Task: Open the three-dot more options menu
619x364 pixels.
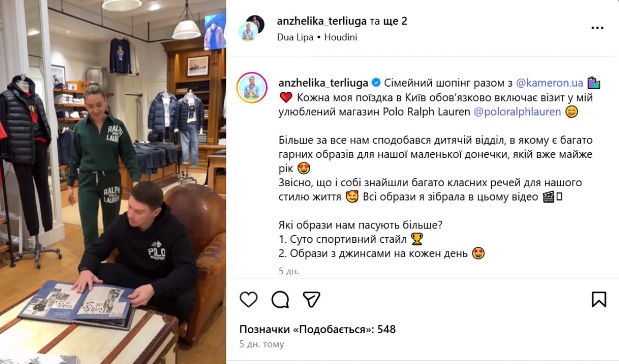Action: pyautogui.click(x=597, y=28)
